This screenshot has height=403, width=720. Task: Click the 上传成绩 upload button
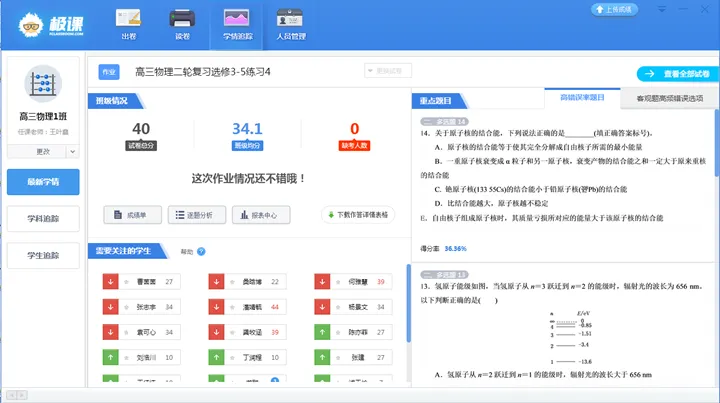[614, 10]
